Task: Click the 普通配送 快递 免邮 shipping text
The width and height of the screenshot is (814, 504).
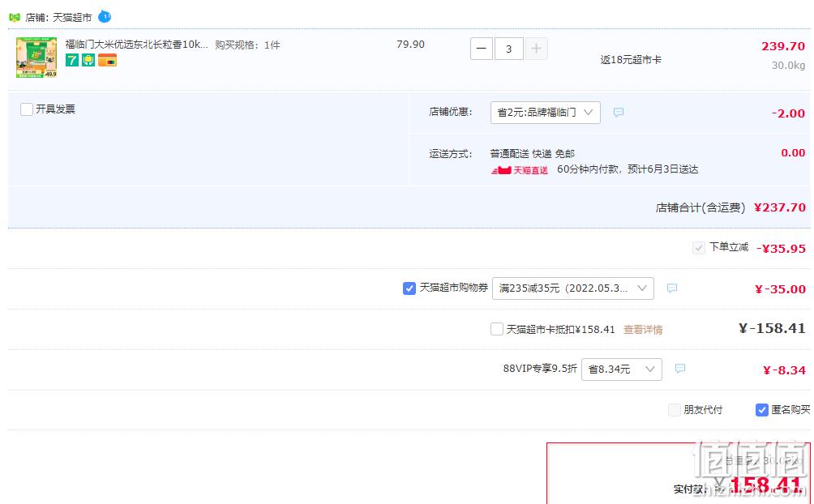Action: (532, 154)
